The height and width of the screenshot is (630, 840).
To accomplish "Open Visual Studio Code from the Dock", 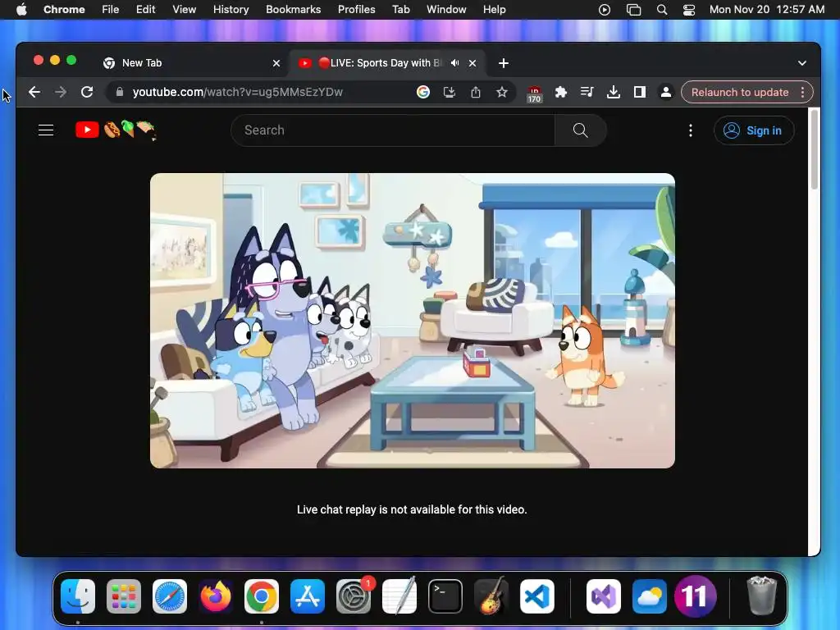I will (537, 596).
